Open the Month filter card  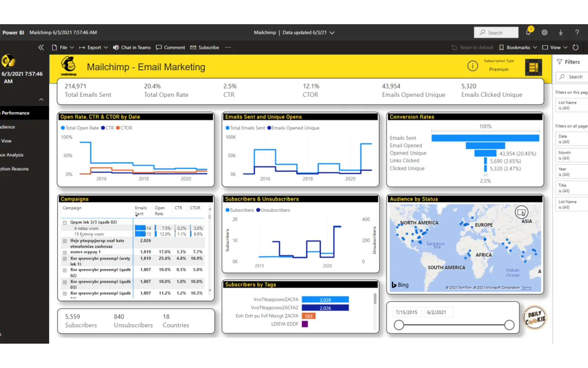tap(572, 155)
